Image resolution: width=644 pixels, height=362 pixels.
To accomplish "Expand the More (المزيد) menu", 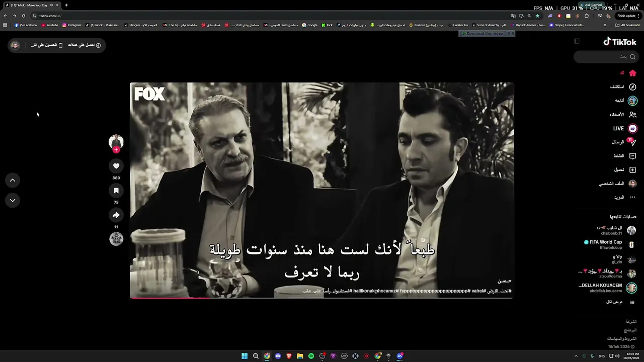I will coord(625,198).
